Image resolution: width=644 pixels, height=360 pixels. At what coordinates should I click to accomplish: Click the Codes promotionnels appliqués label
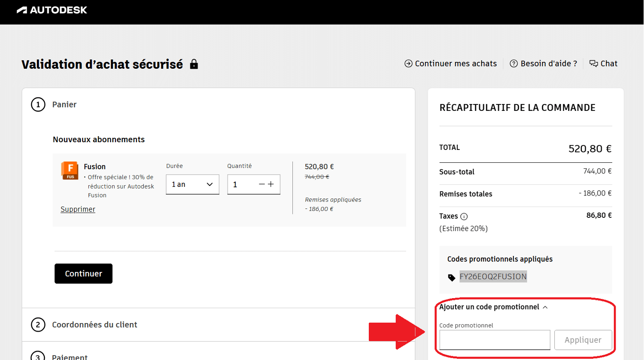(x=500, y=259)
